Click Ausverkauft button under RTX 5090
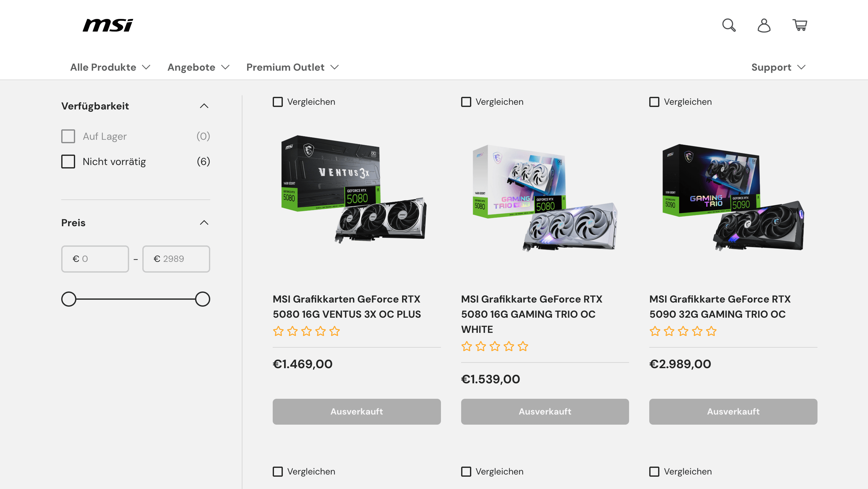The height and width of the screenshot is (489, 868). tap(733, 411)
